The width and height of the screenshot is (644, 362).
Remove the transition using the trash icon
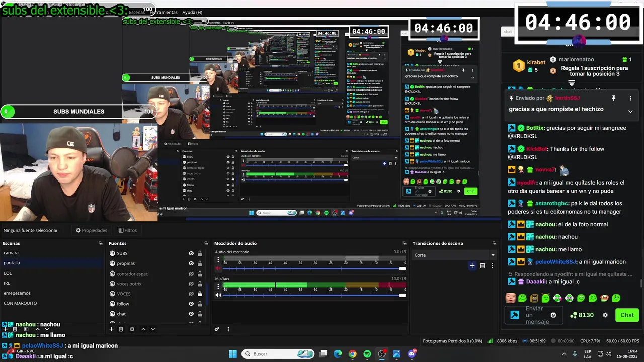[x=482, y=265]
